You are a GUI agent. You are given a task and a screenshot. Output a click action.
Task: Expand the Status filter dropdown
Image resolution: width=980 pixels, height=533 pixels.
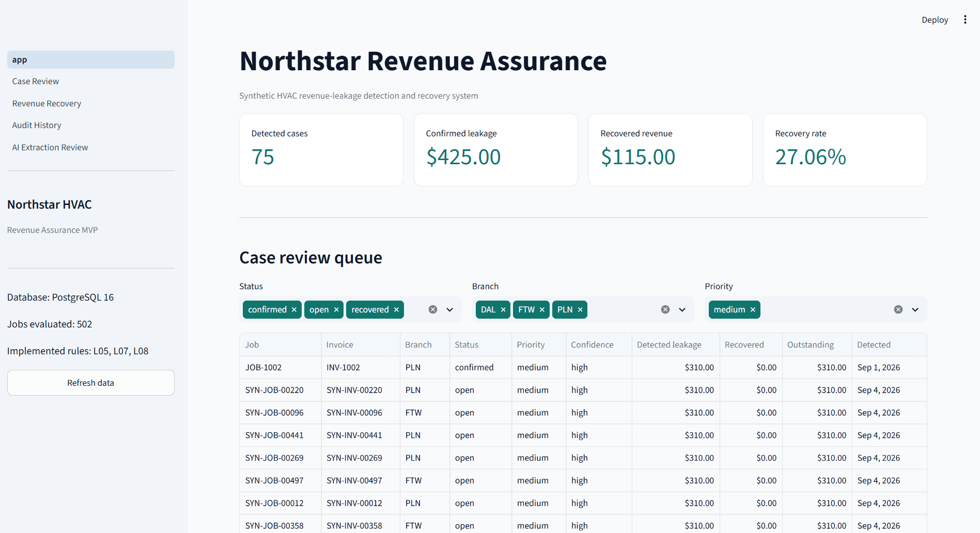[x=450, y=309]
